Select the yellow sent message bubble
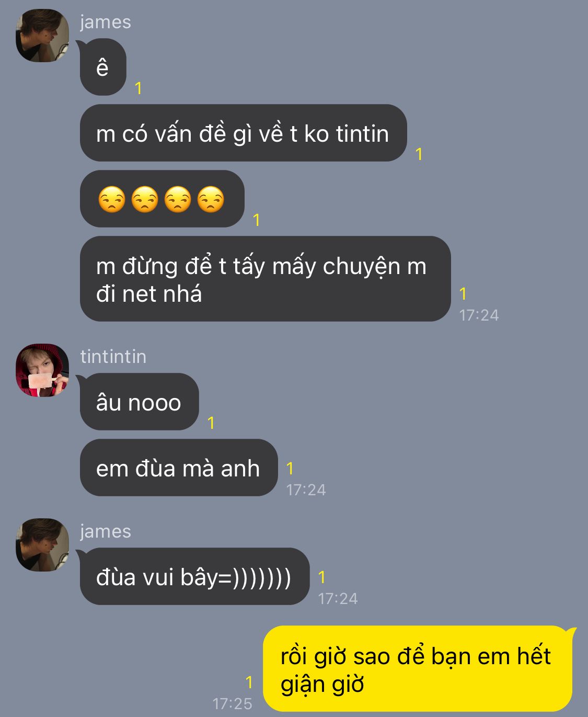Screen dimensions: 588x717 (x=418, y=669)
